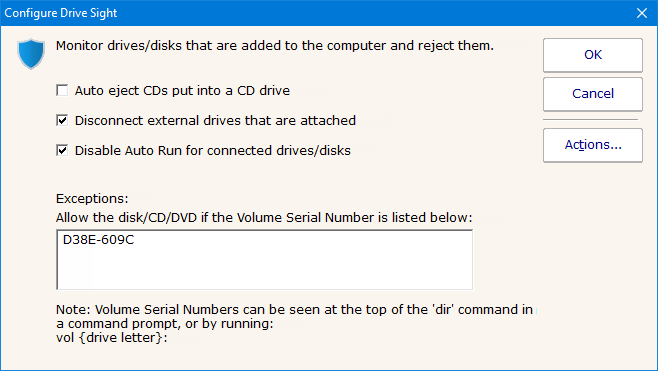The image size is (658, 371).
Task: Click the 'vol {drive letter}:' command text
Action: (x=112, y=338)
